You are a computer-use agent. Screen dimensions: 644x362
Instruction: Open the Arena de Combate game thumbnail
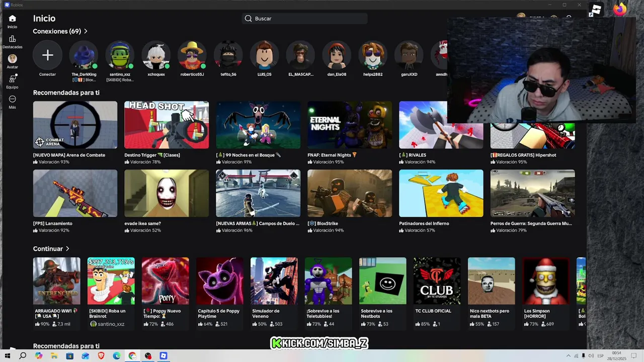point(75,125)
